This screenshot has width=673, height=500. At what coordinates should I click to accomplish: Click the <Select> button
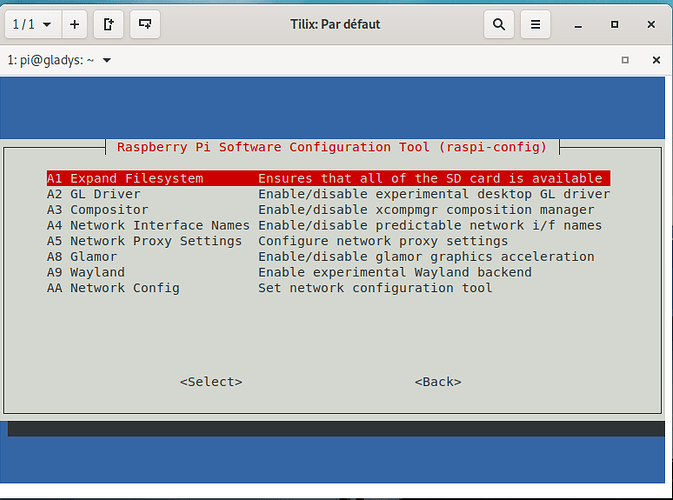[211, 382]
